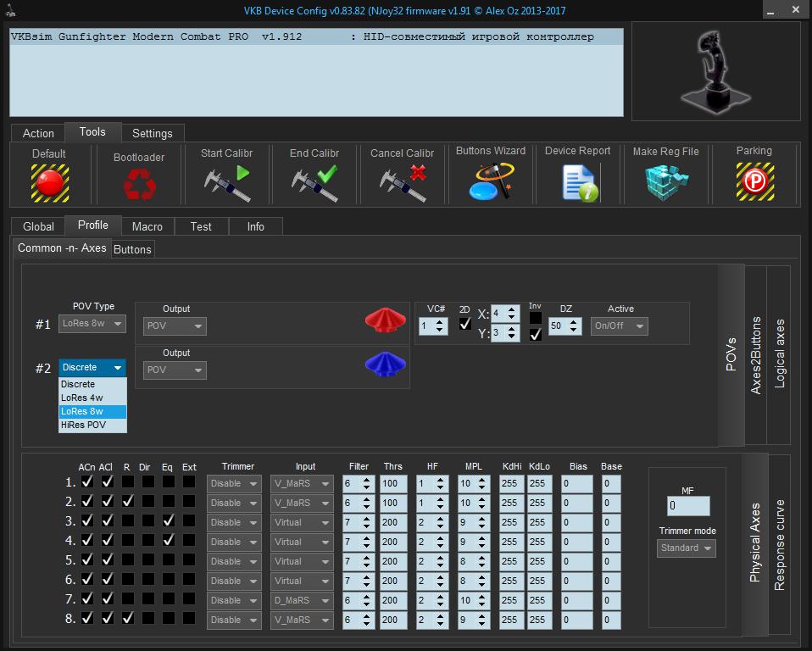Image resolution: width=812 pixels, height=651 pixels.
Task: Open the Output dropdown for POV #1
Action: [175, 326]
